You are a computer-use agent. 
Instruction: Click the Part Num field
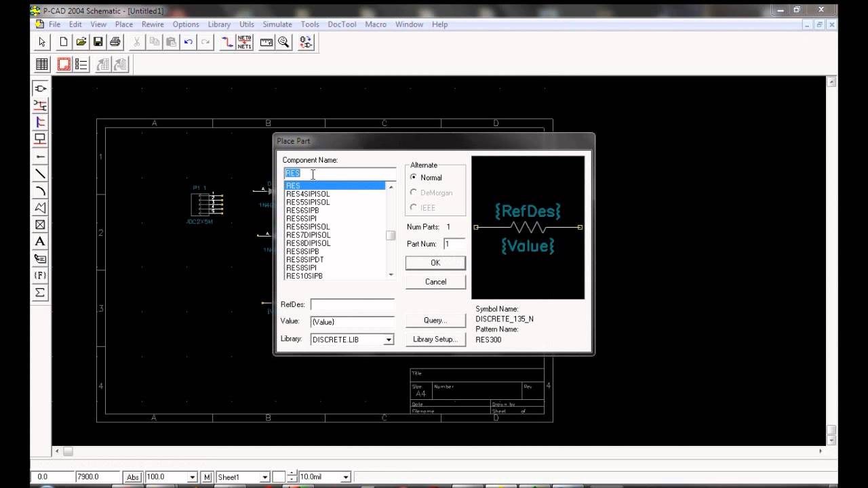[454, 243]
